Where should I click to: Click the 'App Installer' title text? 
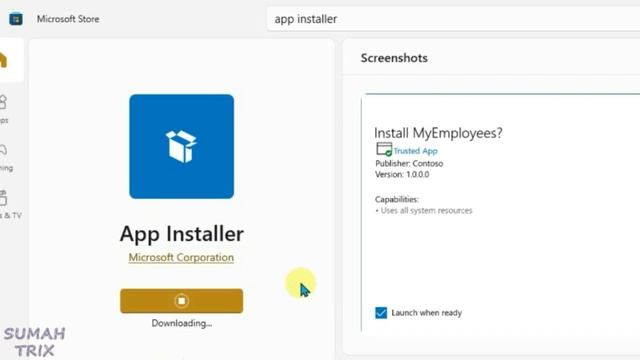pos(182,234)
